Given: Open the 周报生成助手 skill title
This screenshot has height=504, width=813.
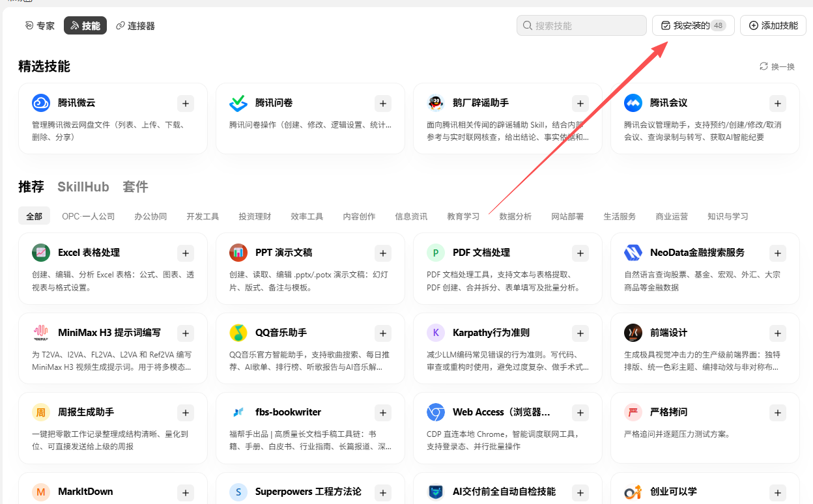Looking at the screenshot, I should tap(86, 412).
